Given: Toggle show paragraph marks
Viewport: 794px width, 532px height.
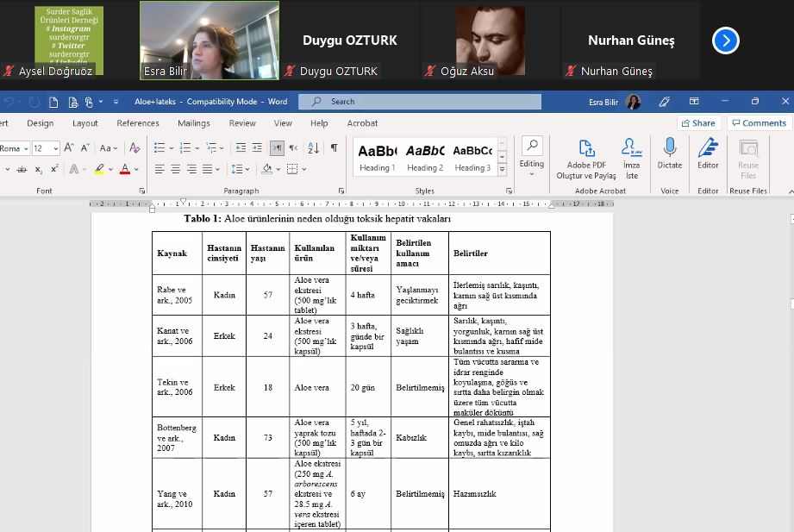Looking at the screenshot, I should 334,148.
